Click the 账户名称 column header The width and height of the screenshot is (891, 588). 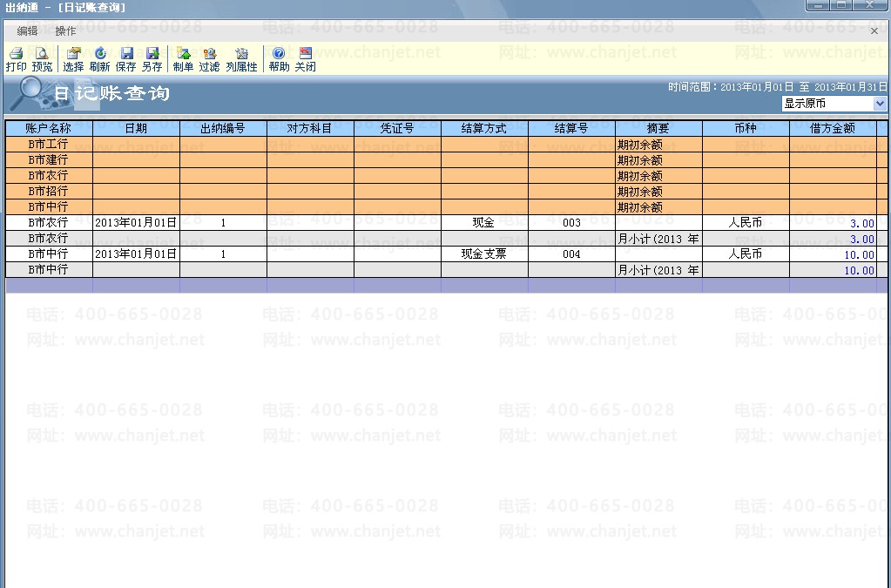49,128
